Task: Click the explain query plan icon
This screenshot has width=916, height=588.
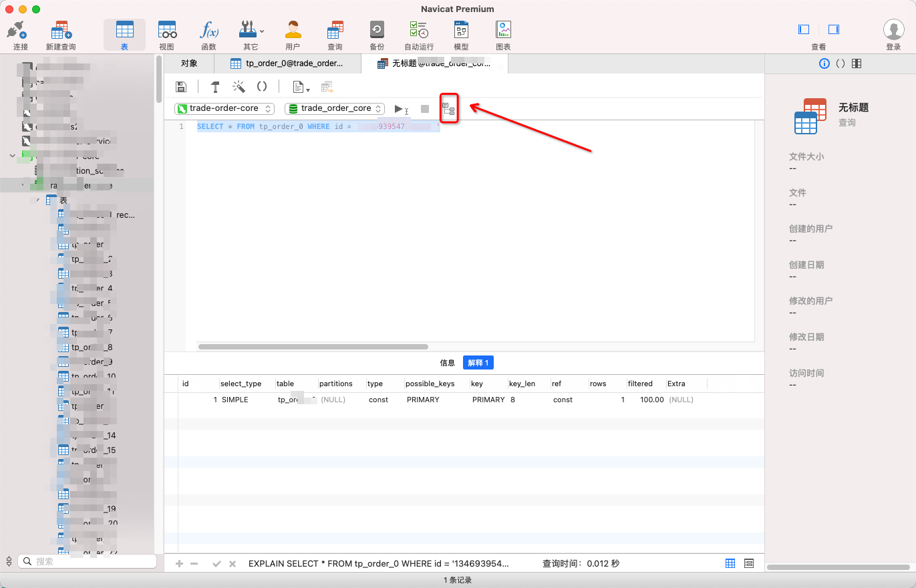Action: click(x=448, y=109)
